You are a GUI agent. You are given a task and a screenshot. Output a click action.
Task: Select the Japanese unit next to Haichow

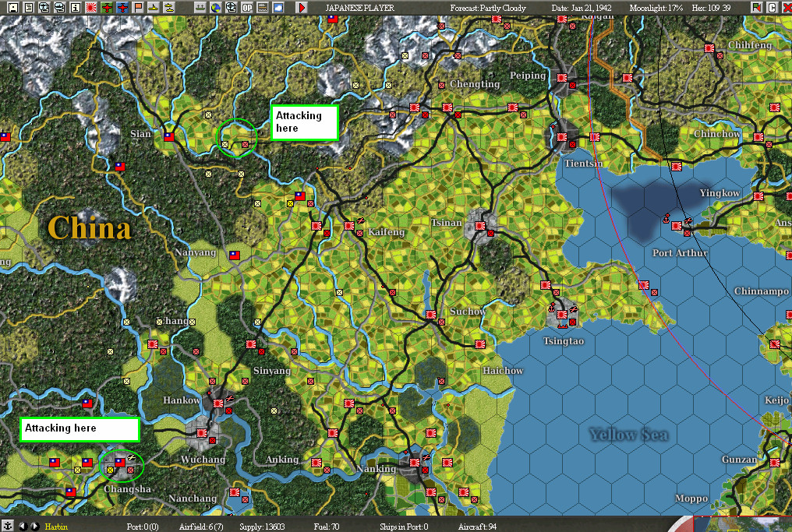(480, 344)
